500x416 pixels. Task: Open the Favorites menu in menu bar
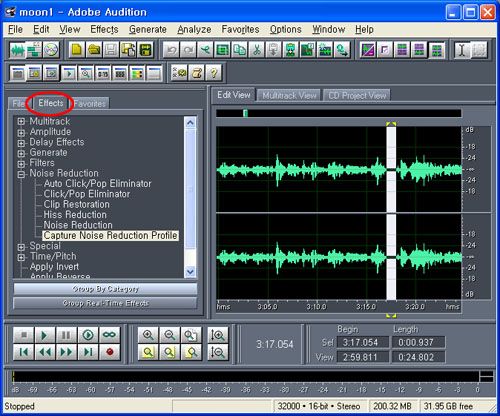tap(240, 29)
